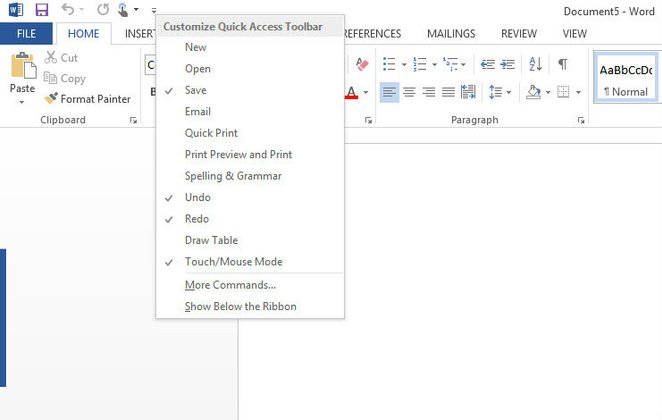The height and width of the screenshot is (420, 662).
Task: Uncheck Redo in the customize menu
Action: [x=250, y=219]
